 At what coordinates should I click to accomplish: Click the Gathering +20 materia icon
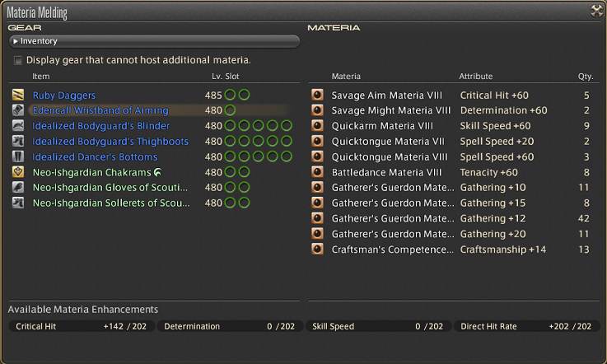(x=317, y=234)
